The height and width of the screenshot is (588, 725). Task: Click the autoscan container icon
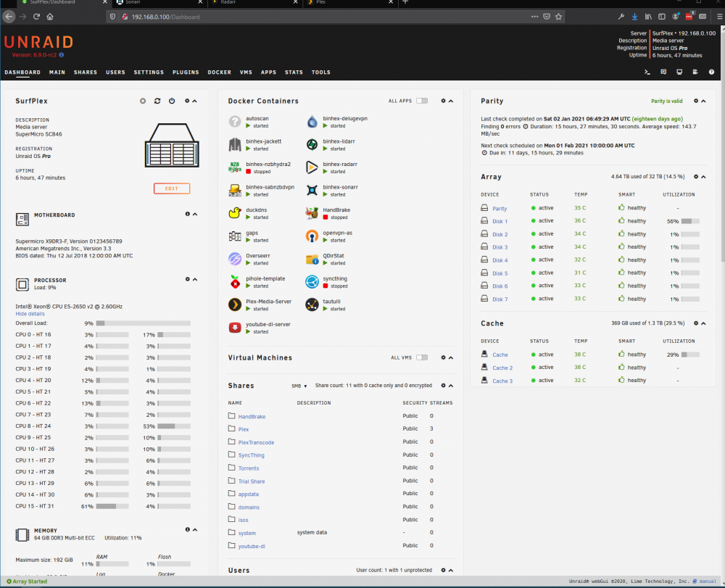point(235,122)
